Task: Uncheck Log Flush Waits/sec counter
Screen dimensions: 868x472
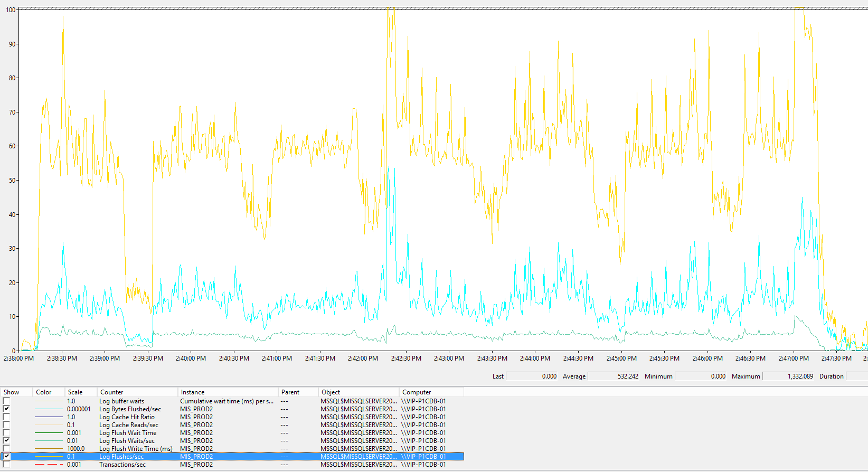Action: pyautogui.click(x=6, y=441)
